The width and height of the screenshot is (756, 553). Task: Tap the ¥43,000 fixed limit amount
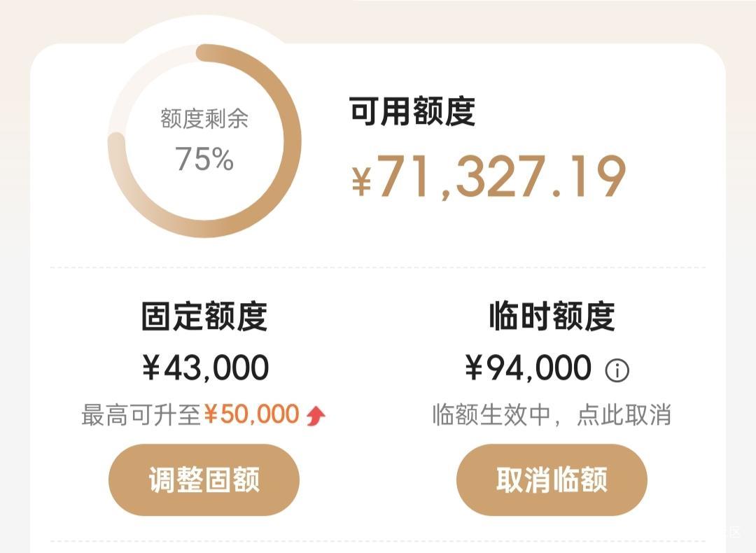click(205, 368)
